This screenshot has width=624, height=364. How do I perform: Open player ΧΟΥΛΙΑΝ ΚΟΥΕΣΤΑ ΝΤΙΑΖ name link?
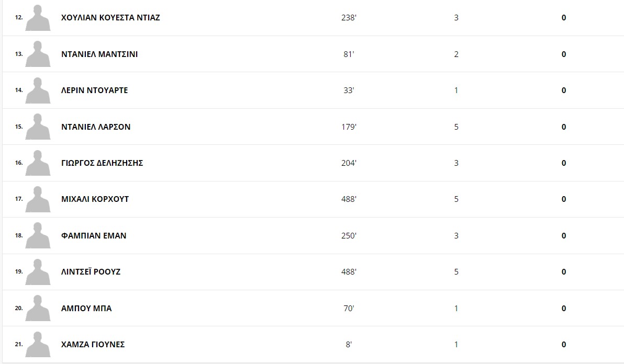(x=110, y=17)
